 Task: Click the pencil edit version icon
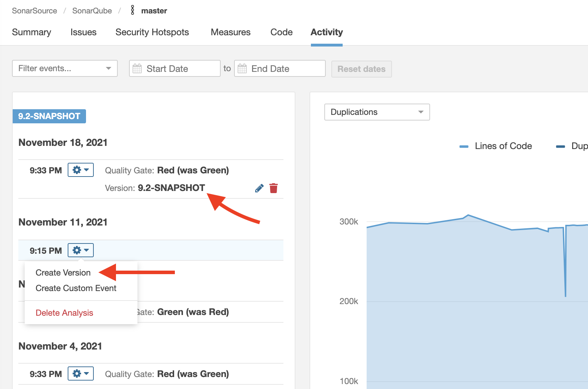[x=259, y=189]
